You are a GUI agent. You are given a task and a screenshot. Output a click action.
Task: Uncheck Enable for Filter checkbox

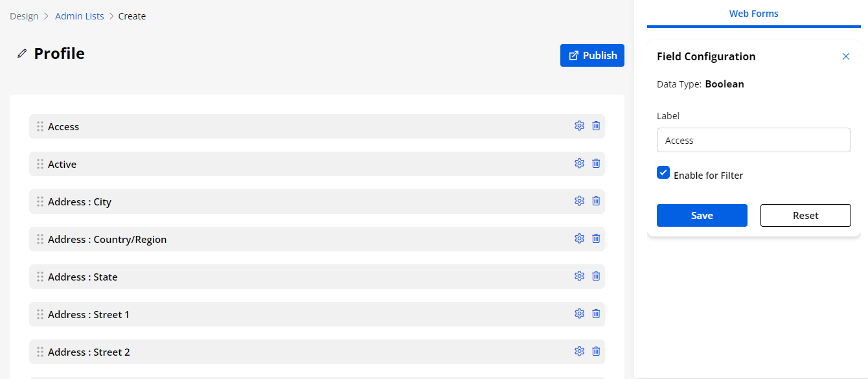click(x=663, y=172)
